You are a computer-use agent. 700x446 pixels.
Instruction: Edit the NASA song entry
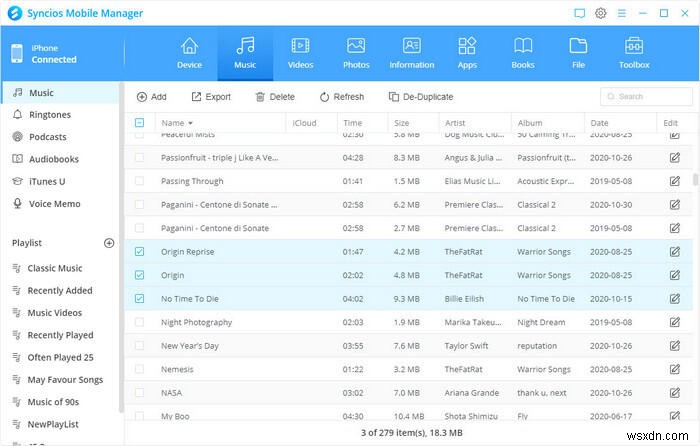(x=675, y=392)
